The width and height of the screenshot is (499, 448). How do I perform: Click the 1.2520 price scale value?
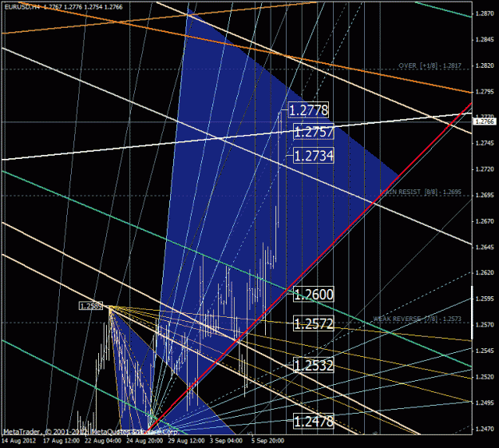pyautogui.click(x=485, y=377)
